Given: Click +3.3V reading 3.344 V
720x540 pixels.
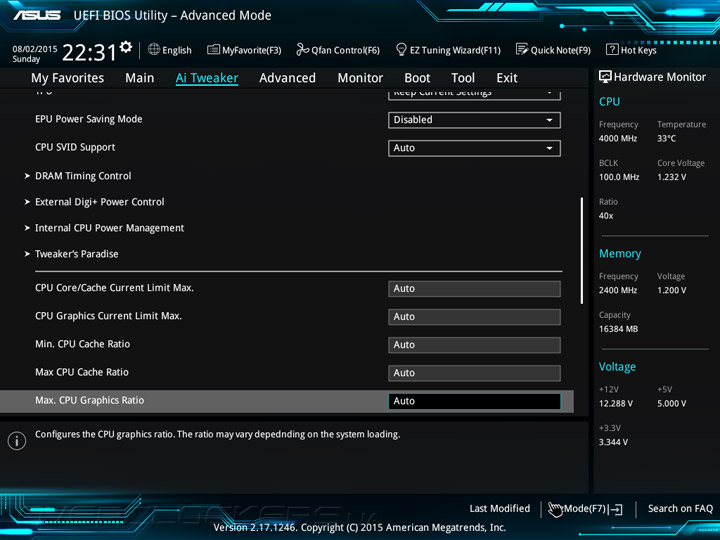Looking at the screenshot, I should coord(613,442).
